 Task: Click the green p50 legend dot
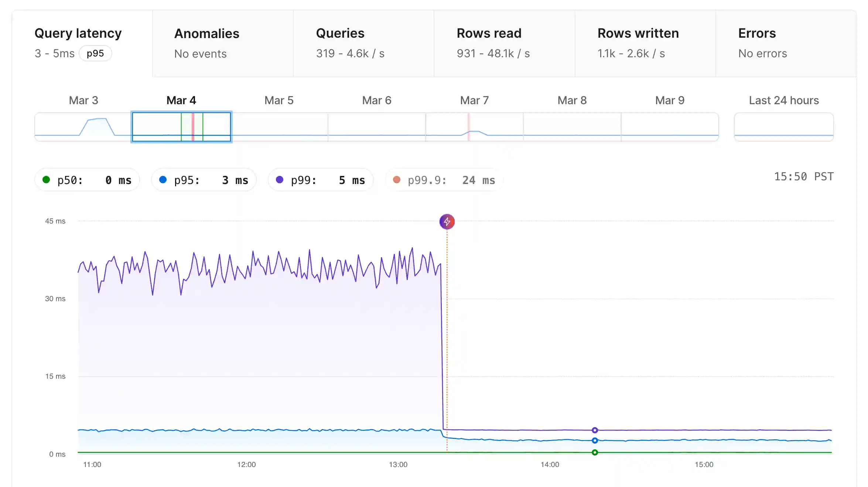coord(47,180)
